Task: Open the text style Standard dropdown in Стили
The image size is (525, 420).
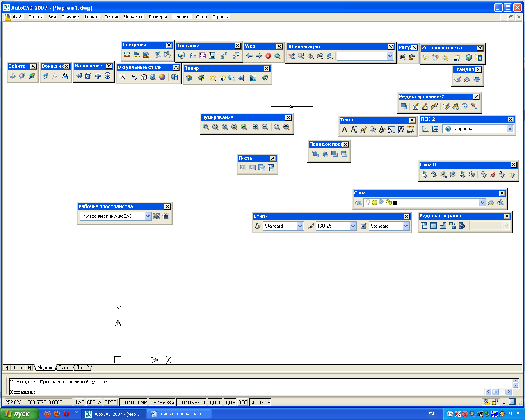Action: (300, 226)
